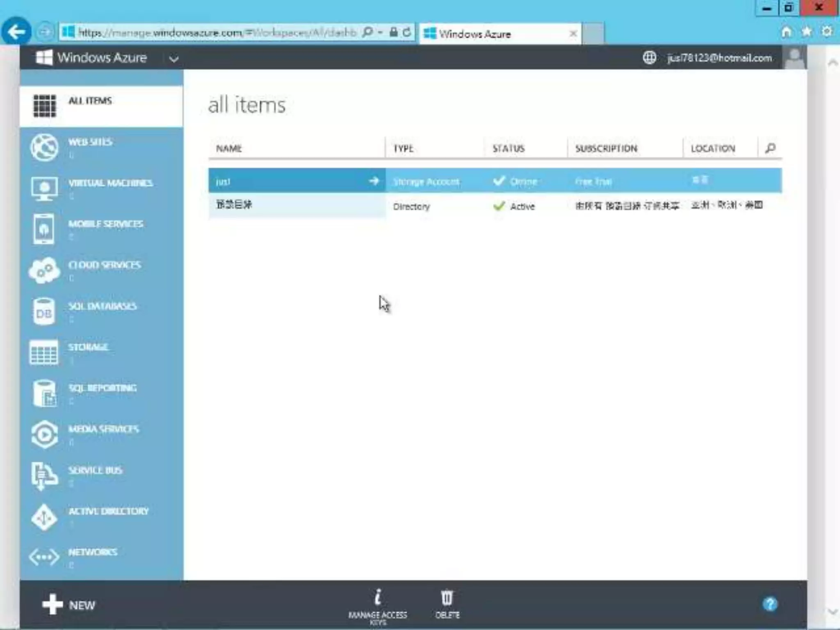Open the SQL Databases sidebar icon
Image resolution: width=840 pixels, height=630 pixels.
click(x=44, y=312)
